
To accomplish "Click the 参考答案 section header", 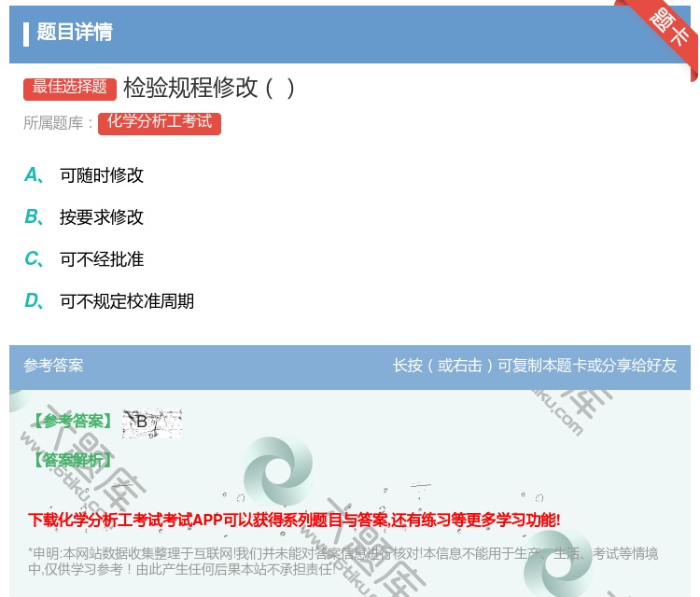I will tap(53, 366).
